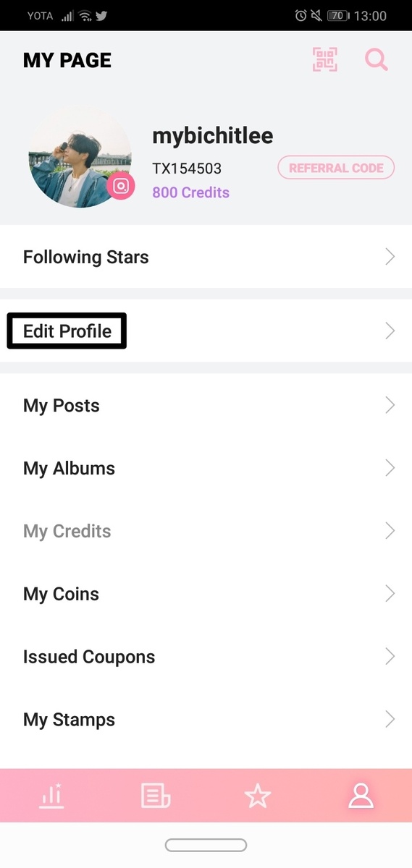Tap the REFERRAL CODE button
Image resolution: width=412 pixels, height=868 pixels.
coord(336,168)
